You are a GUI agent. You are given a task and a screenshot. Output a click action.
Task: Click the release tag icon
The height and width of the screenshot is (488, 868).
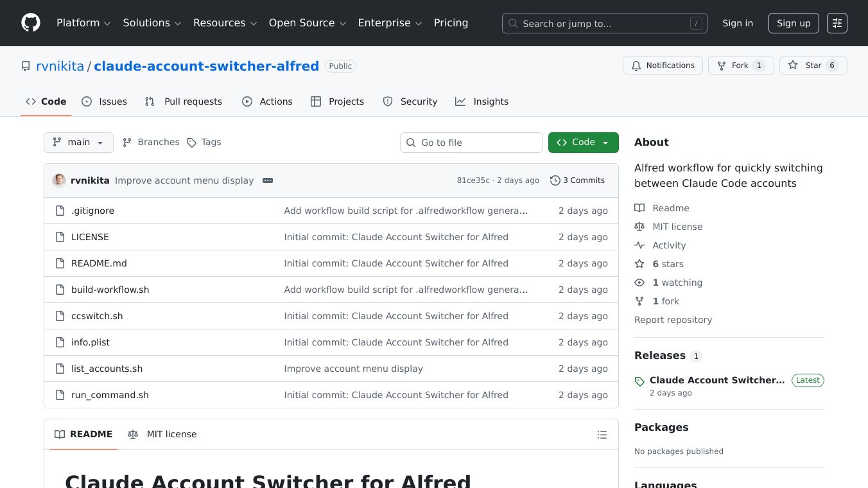(639, 381)
